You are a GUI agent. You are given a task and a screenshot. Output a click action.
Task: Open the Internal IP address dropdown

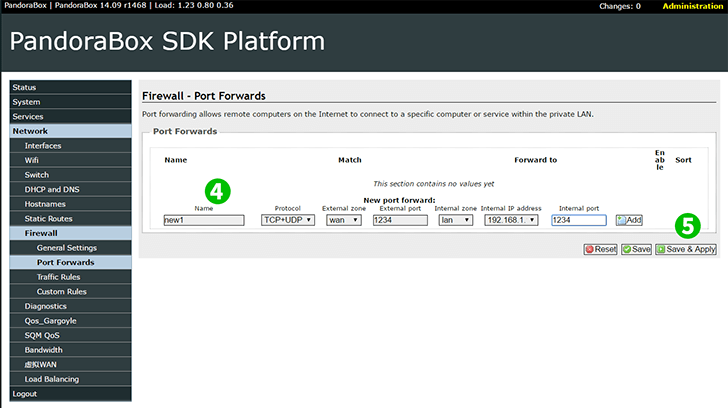[x=511, y=220]
